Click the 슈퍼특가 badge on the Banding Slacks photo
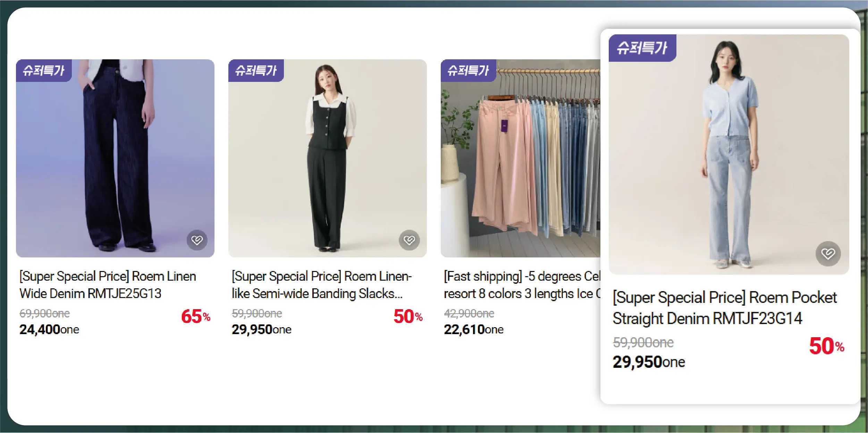Viewport: 868px width, 433px height. tap(256, 71)
